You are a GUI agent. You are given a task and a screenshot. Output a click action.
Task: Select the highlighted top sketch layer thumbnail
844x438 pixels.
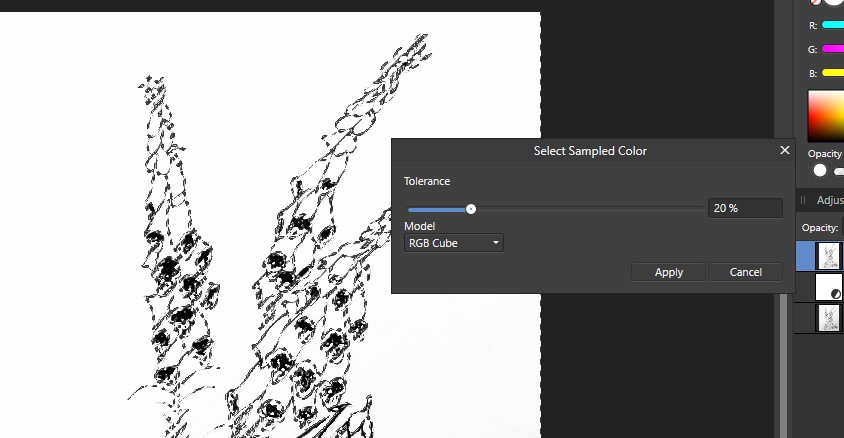[828, 256]
